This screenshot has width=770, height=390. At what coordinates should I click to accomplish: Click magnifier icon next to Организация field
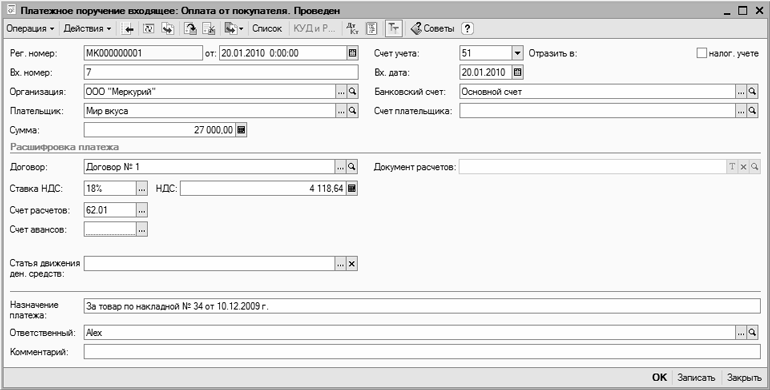[x=352, y=92]
